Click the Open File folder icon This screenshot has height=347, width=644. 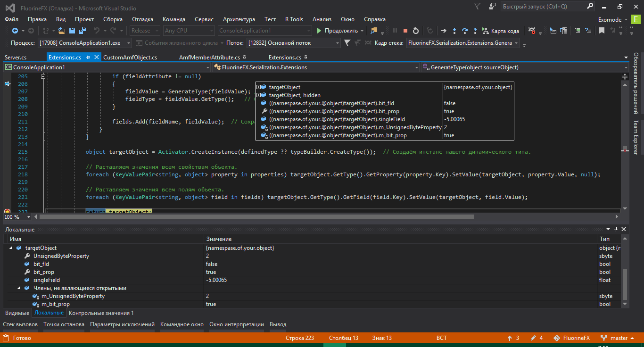[62, 31]
